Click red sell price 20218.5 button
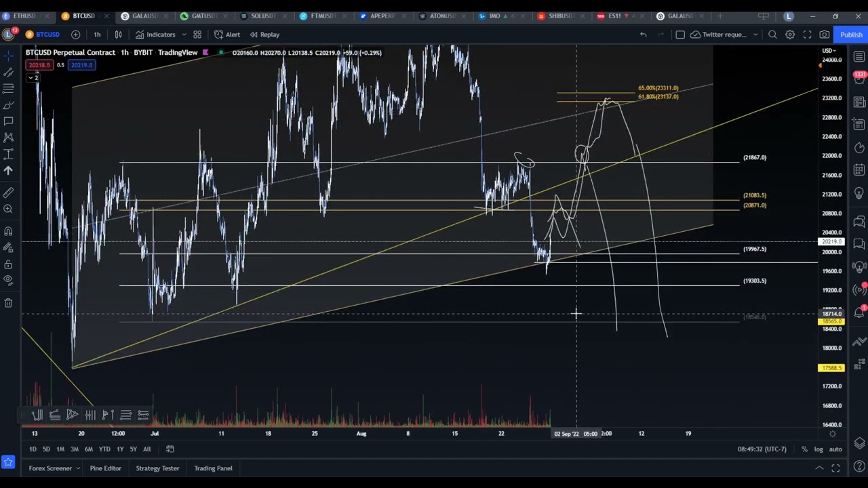The image size is (868, 488). tap(39, 65)
